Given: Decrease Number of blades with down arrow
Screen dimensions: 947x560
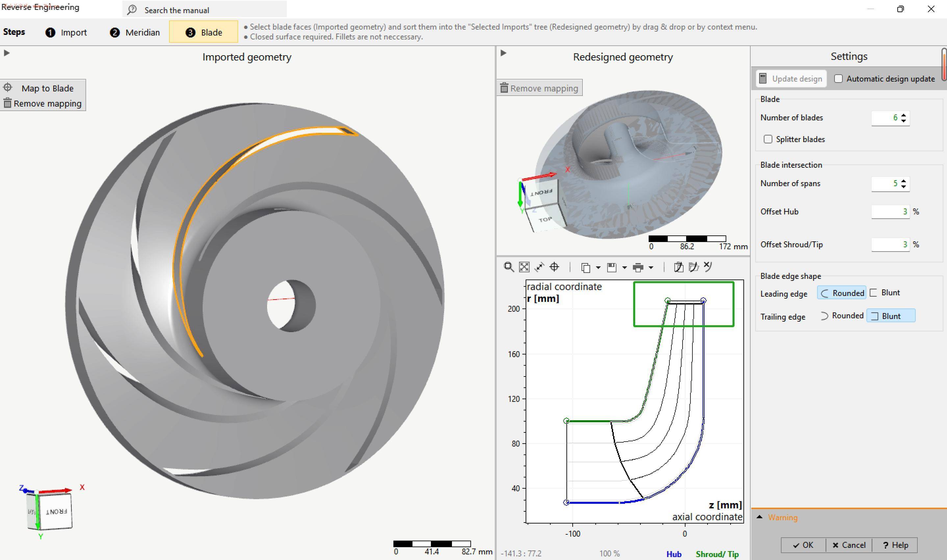Looking at the screenshot, I should [x=904, y=121].
